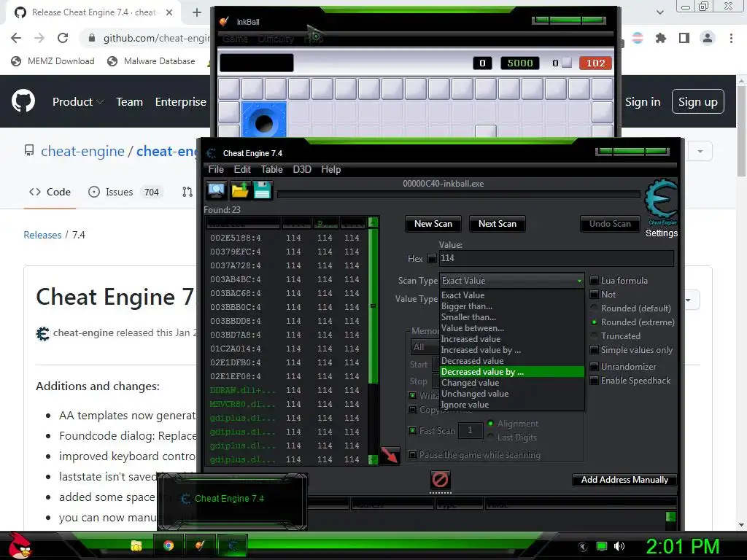Click Add Address Manually button
The image size is (747, 560).
624,480
